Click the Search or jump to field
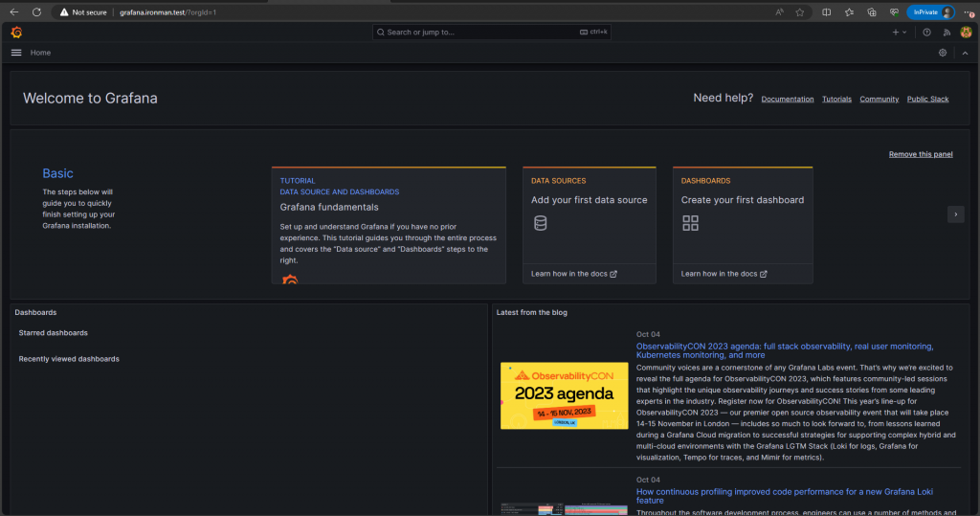The image size is (980, 516). 491,32
